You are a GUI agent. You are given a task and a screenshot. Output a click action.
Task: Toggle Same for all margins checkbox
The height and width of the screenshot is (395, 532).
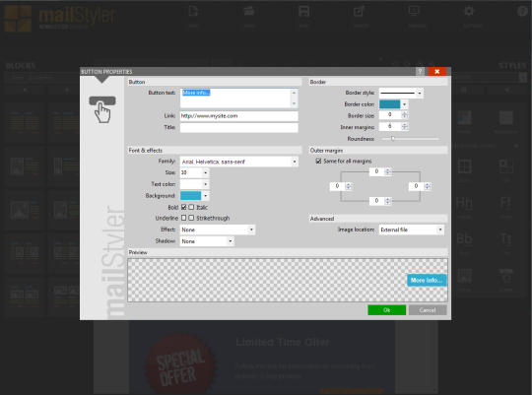point(318,161)
